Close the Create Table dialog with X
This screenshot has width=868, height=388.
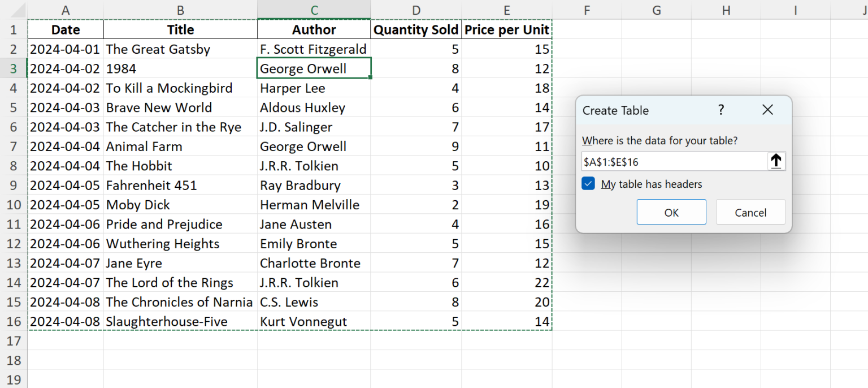(767, 110)
